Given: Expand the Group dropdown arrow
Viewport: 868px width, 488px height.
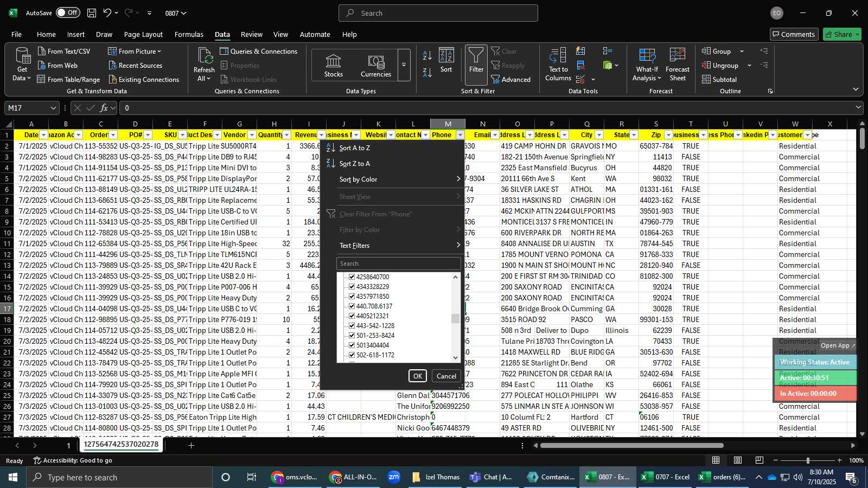Looking at the screenshot, I should tap(742, 52).
